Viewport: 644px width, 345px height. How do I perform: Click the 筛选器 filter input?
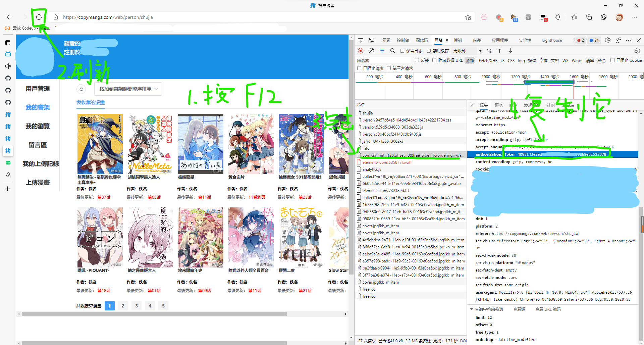[x=384, y=60]
